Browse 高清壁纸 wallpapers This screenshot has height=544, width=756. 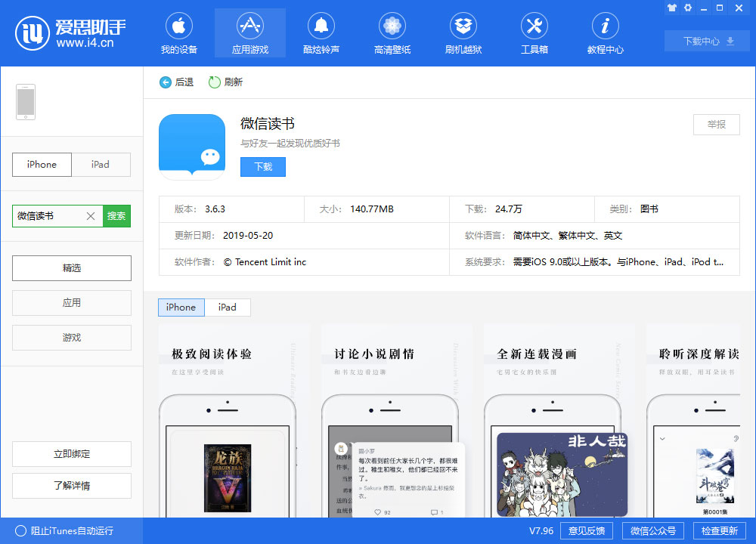392,32
